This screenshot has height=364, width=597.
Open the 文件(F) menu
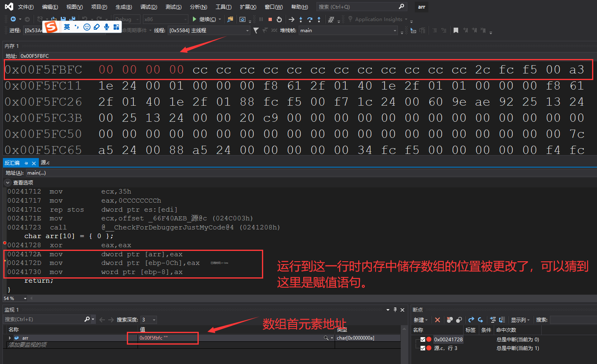coord(26,7)
